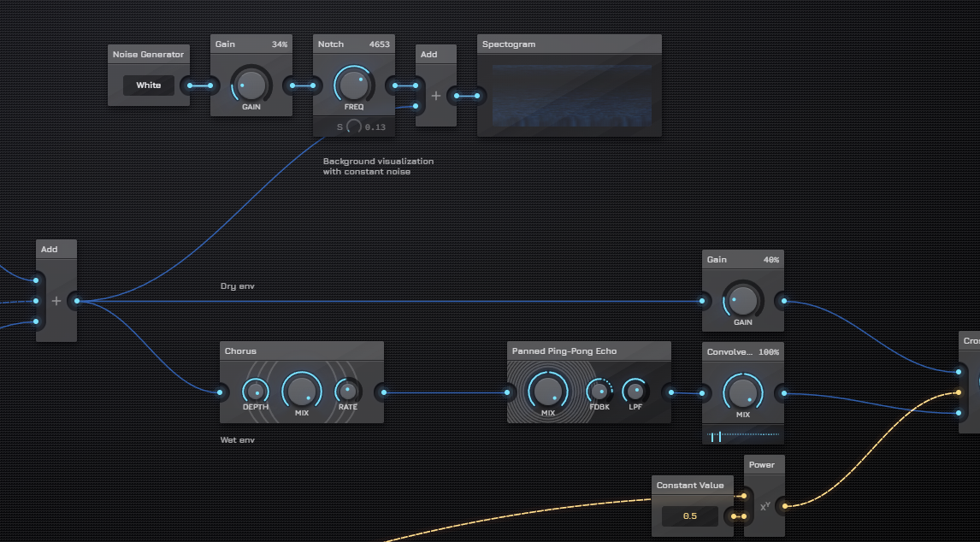Screen dimensions: 980x542
Task: Select the Noise Generator node title
Action: coord(148,55)
